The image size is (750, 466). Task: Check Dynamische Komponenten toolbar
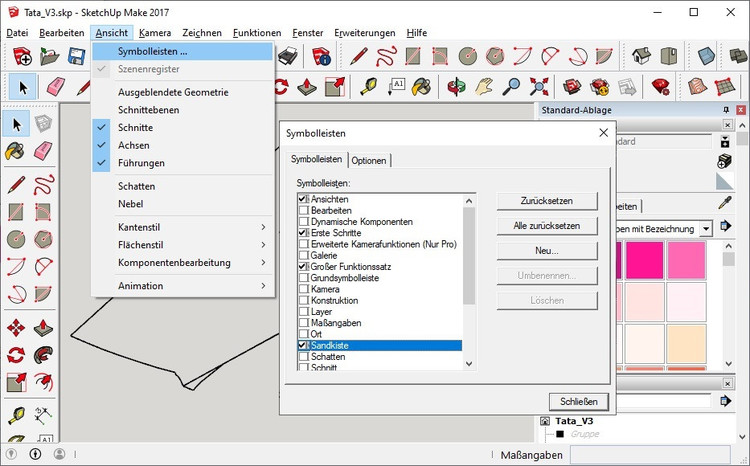coord(303,222)
